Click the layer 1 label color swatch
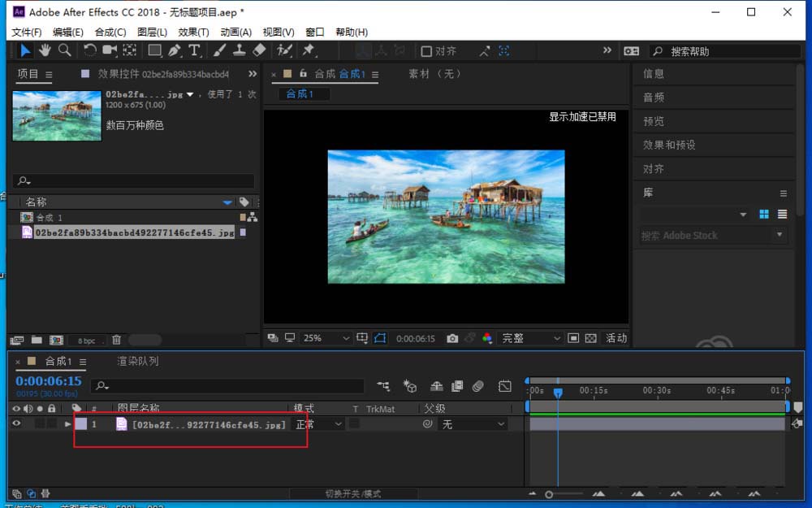Screen dimensions: 812x508 [x=80, y=423]
